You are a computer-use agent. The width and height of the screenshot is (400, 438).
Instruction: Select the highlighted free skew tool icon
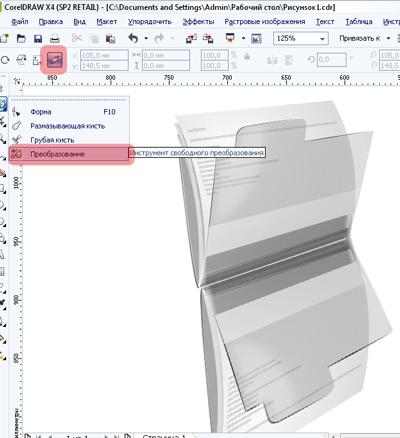(54, 60)
